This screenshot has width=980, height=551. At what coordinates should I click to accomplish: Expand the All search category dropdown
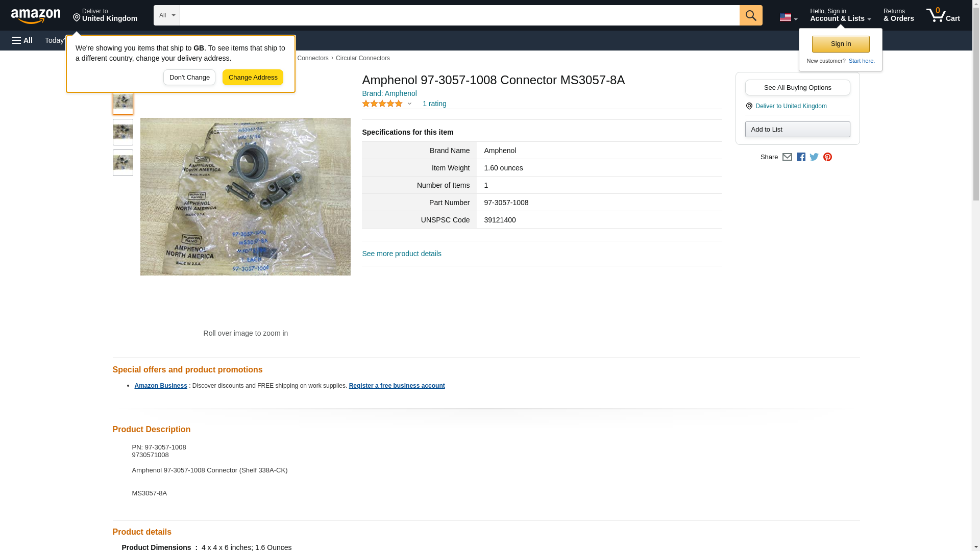166,15
